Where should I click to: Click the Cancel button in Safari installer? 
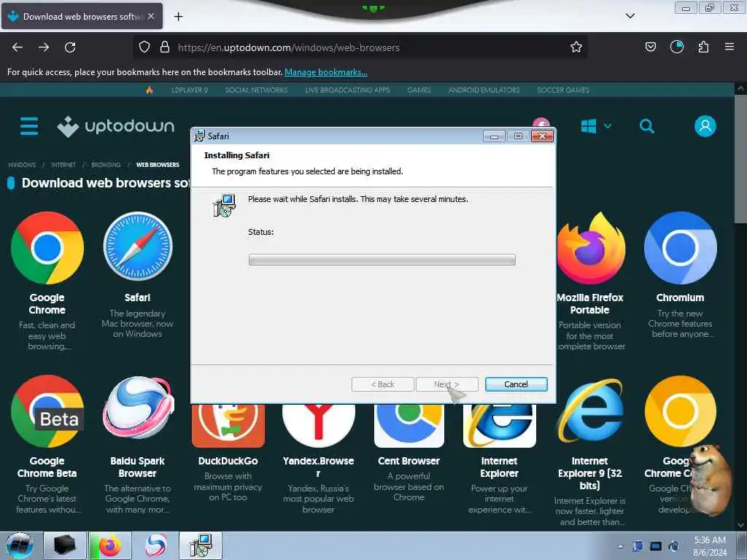pyautogui.click(x=516, y=384)
